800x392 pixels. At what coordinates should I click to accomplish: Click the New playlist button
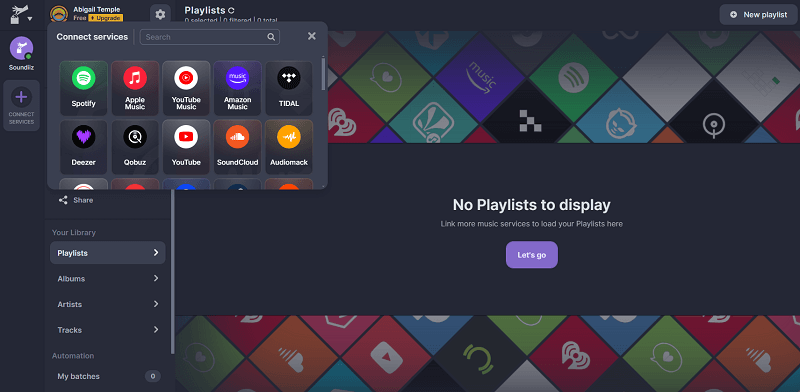tap(758, 15)
